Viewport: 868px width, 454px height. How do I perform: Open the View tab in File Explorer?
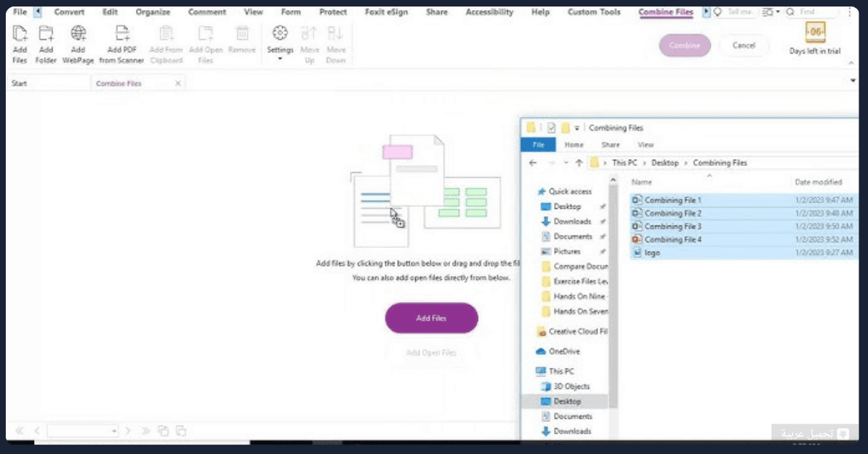tap(646, 145)
